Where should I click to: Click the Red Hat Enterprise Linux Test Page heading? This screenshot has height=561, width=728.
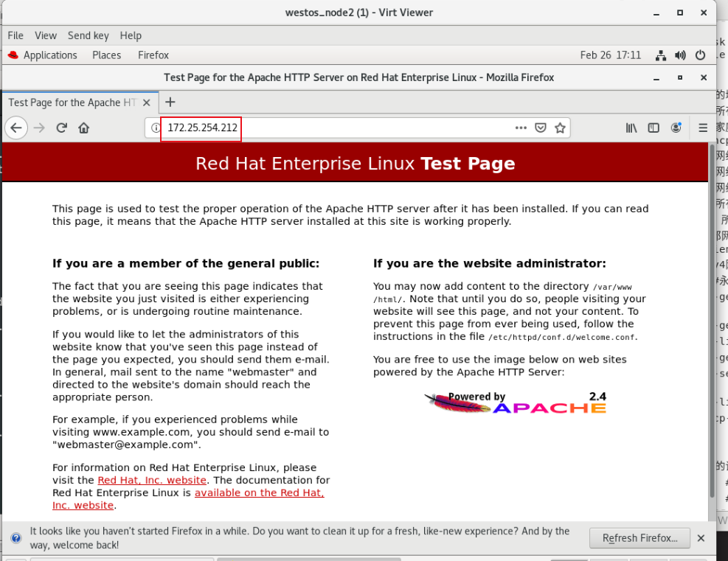pyautogui.click(x=356, y=164)
